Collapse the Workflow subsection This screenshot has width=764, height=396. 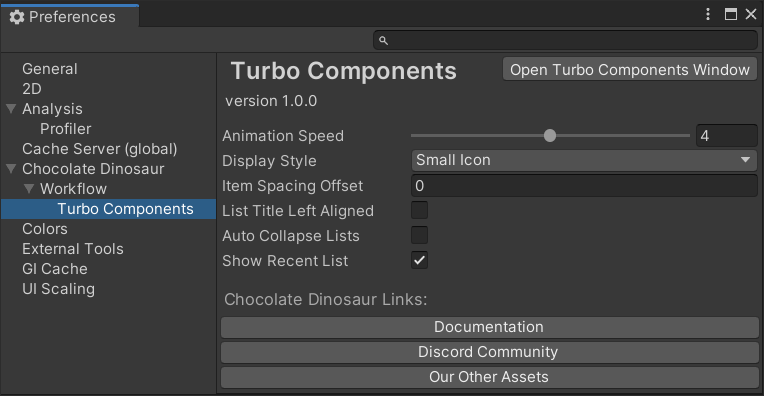pyautogui.click(x=29, y=189)
